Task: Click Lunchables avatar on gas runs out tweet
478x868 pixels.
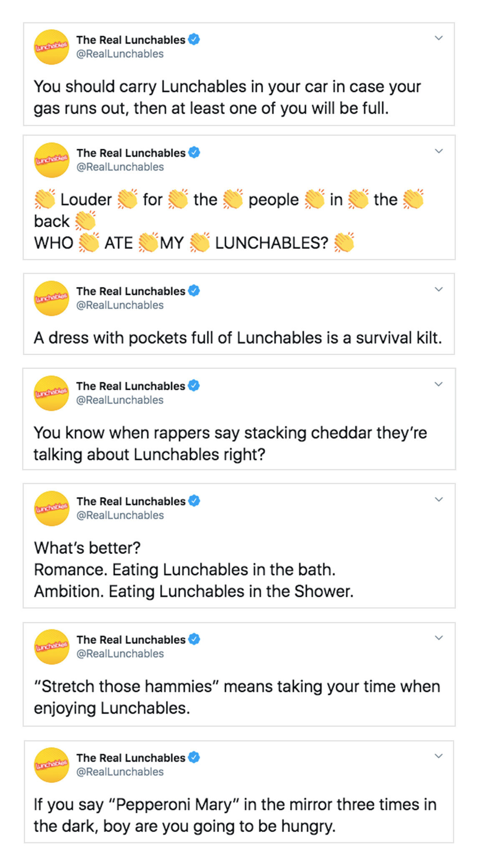Action: pyautogui.click(x=51, y=47)
